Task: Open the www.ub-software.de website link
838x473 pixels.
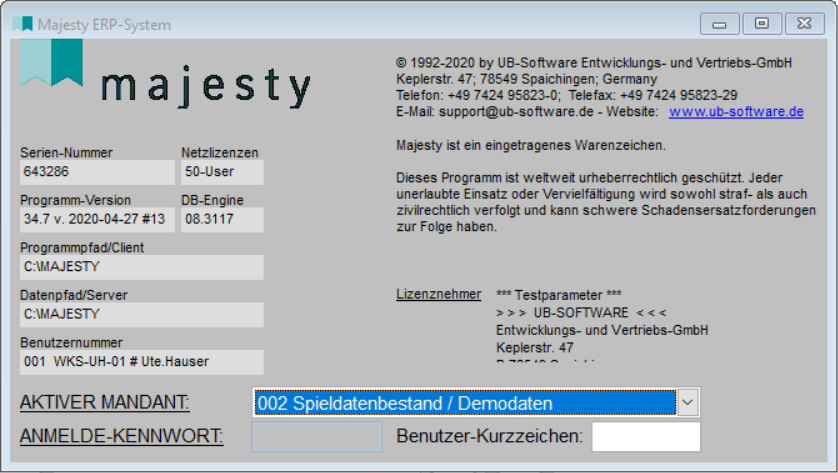Action: click(736, 112)
